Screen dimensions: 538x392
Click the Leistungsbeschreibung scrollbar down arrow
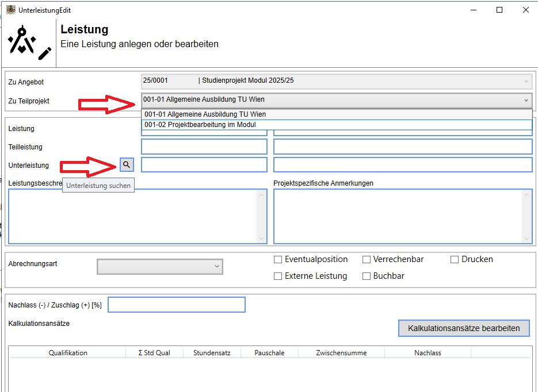pyautogui.click(x=262, y=239)
